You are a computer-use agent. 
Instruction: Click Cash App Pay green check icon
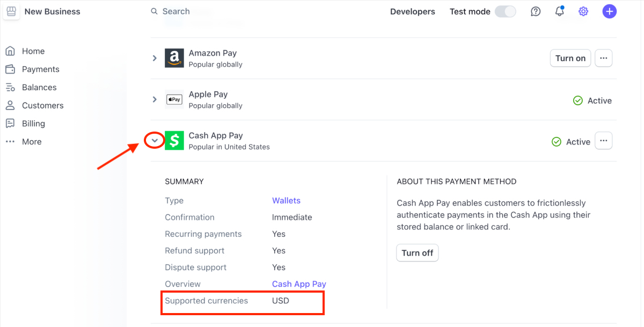click(557, 142)
